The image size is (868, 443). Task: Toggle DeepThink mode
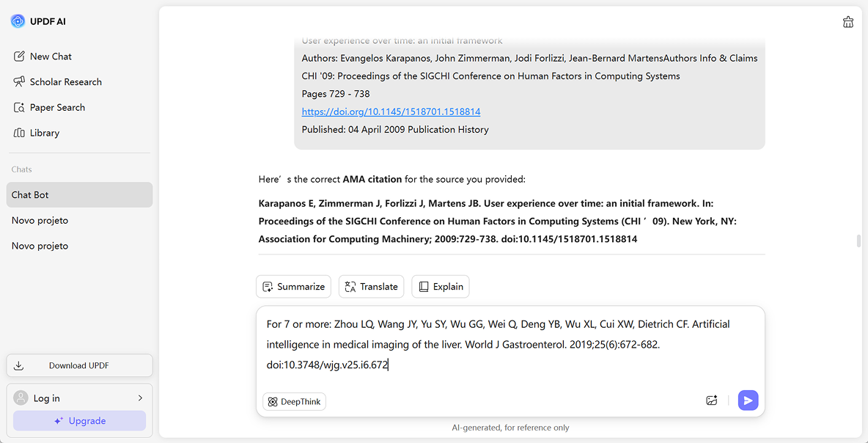click(x=294, y=402)
